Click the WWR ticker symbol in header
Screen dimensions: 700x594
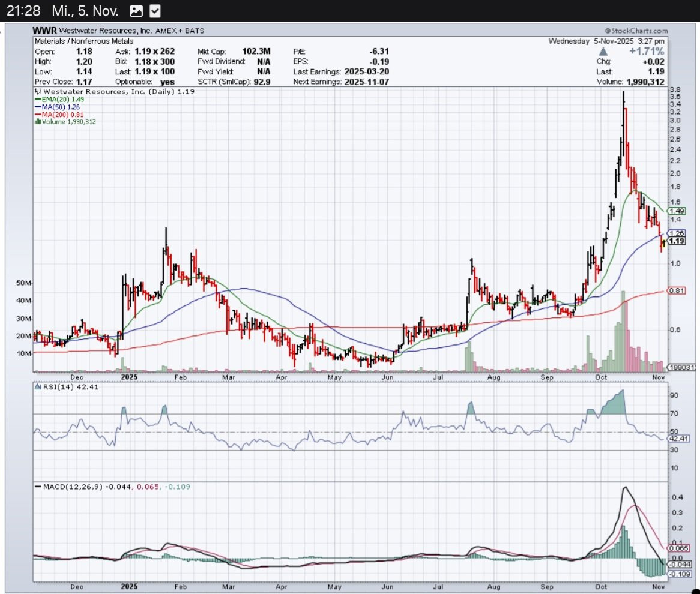coord(44,31)
